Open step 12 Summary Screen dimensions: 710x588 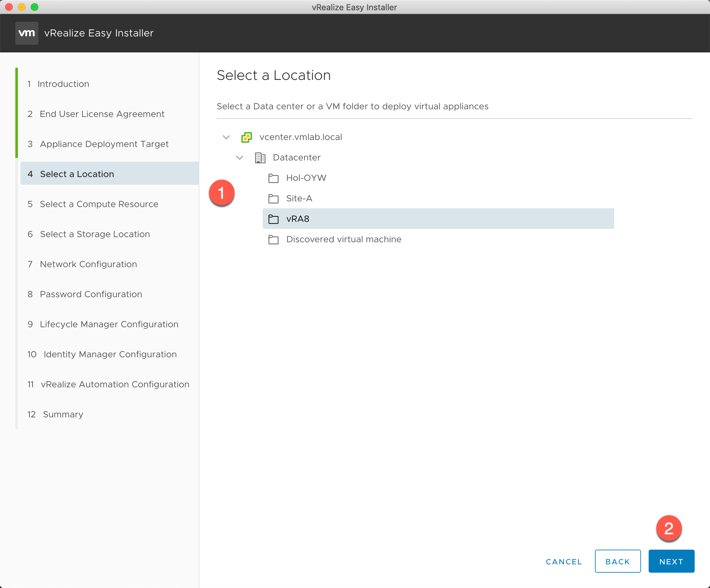click(x=55, y=414)
